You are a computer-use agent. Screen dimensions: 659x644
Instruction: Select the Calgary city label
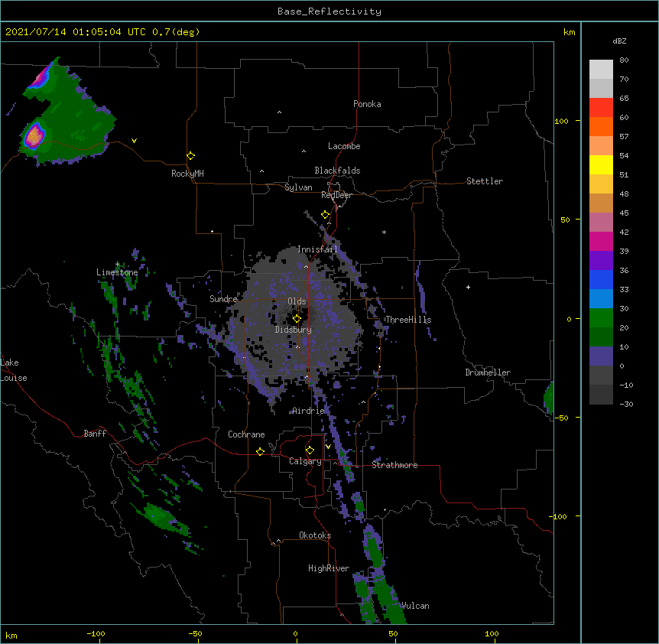pyautogui.click(x=306, y=461)
